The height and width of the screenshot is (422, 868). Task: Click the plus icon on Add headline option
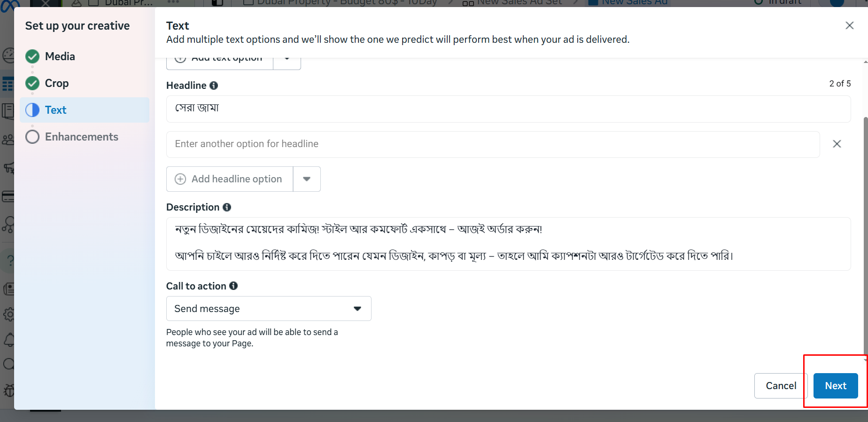click(x=180, y=179)
